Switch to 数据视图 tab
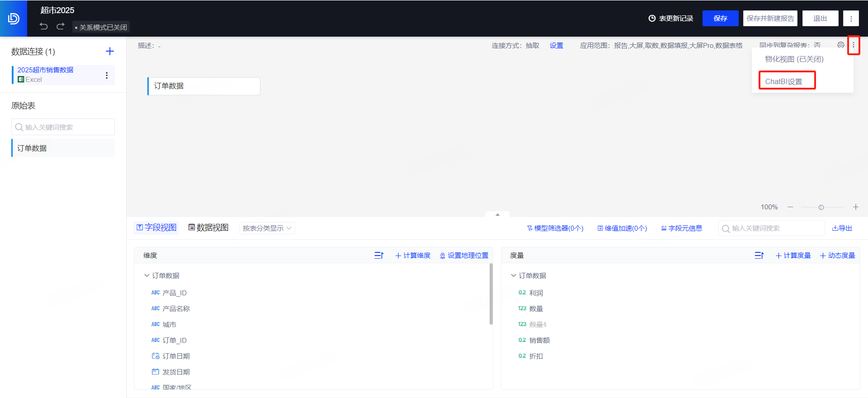Image resolution: width=868 pixels, height=398 pixels. [x=208, y=227]
